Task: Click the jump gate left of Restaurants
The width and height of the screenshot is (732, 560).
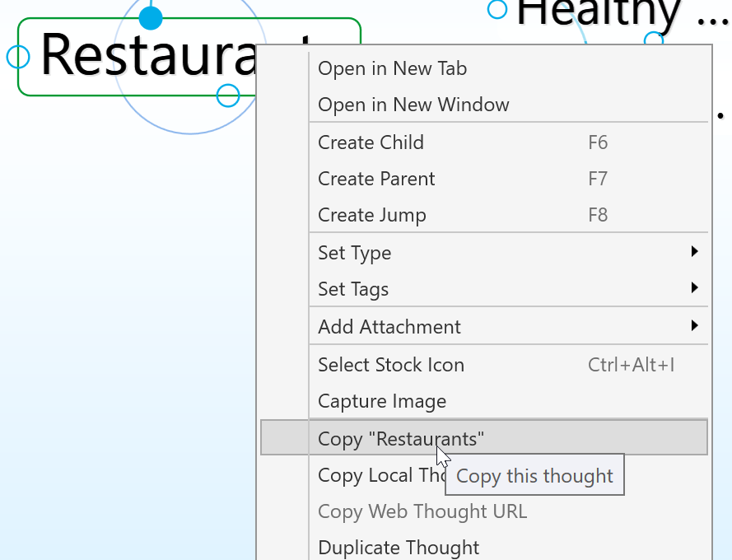Action: [18, 57]
